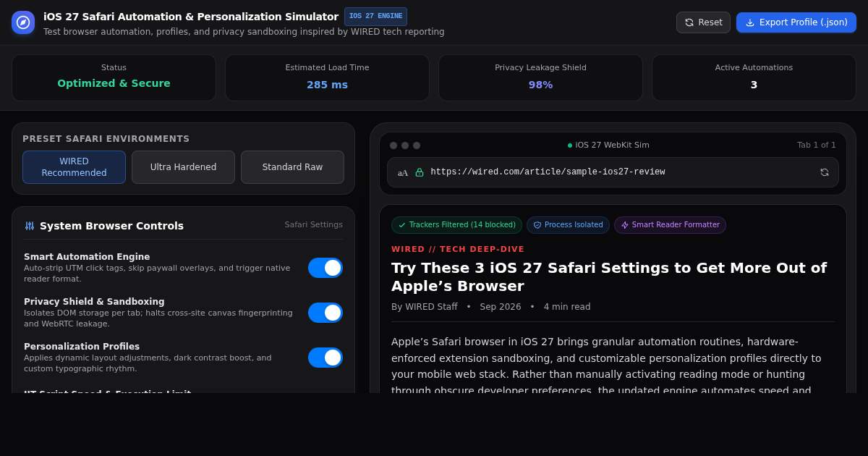Click the aA text size icon
Image resolution: width=868 pixels, height=456 pixels.
[403, 172]
